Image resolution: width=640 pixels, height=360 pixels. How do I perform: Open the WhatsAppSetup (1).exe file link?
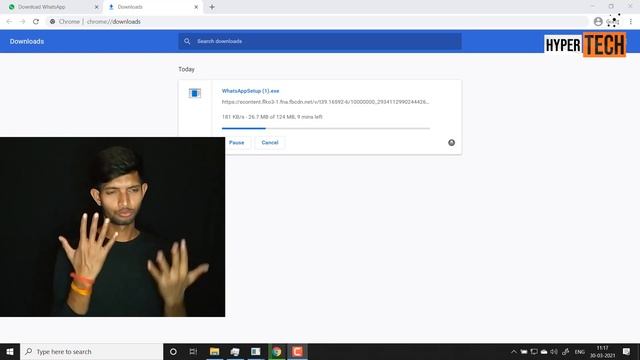[250, 91]
